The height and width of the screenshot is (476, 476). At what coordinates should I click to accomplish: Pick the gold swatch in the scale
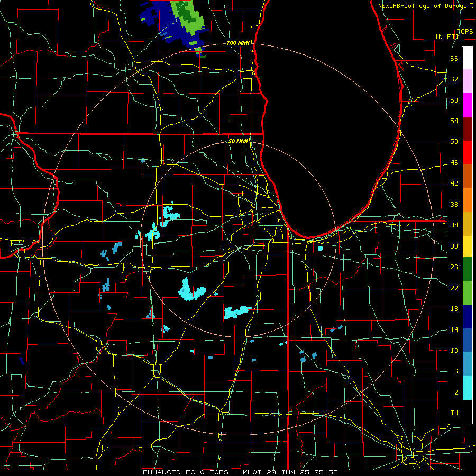[x=467, y=224]
